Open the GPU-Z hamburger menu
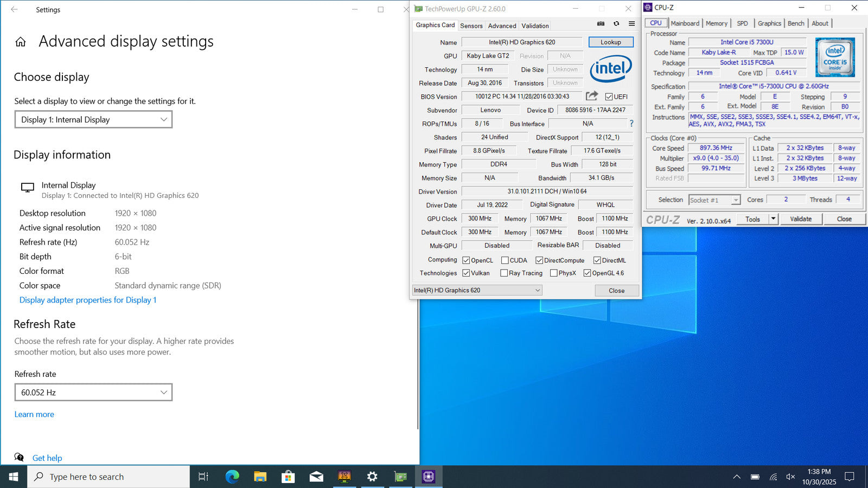Viewport: 868px width, 488px height. pos(631,24)
